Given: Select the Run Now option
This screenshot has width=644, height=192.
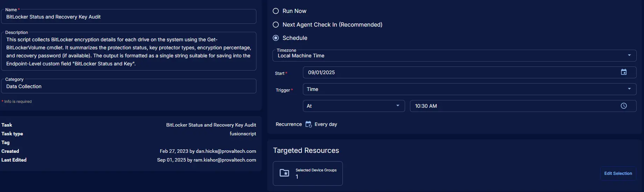Looking at the screenshot, I should click(276, 11).
